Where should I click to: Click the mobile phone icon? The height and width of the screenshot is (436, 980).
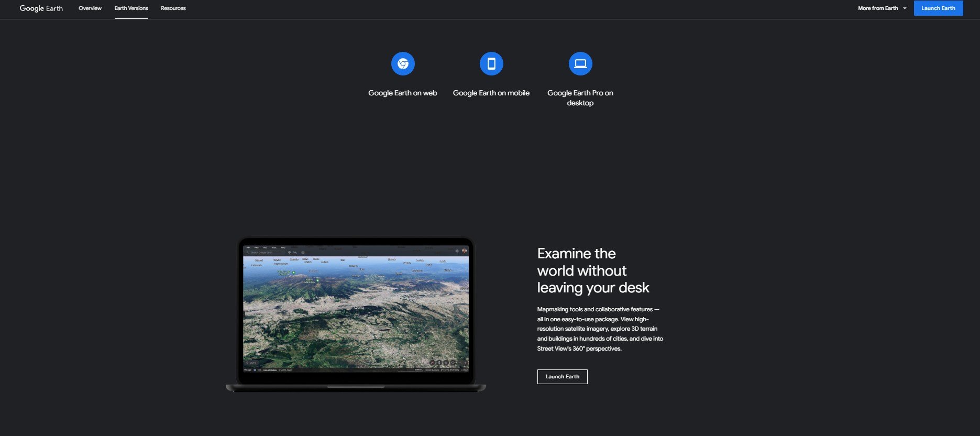[491, 64]
